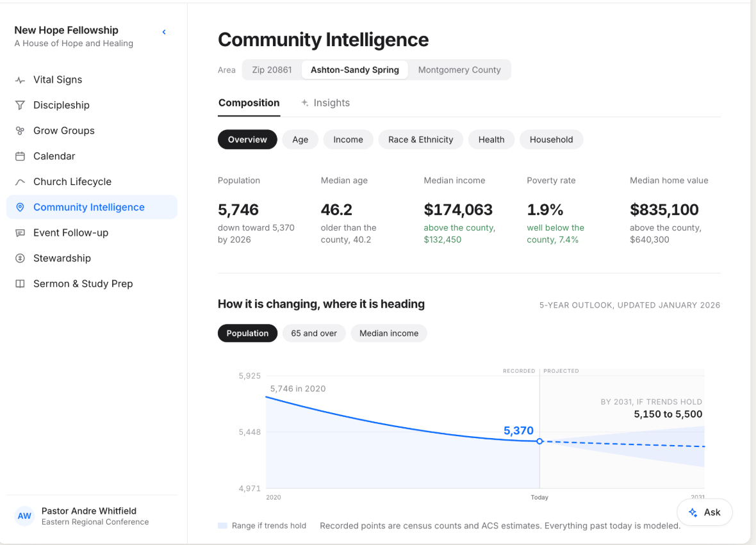Open Pastor Andre Whitfield profile
The height and width of the screenshot is (545, 756).
[92, 516]
